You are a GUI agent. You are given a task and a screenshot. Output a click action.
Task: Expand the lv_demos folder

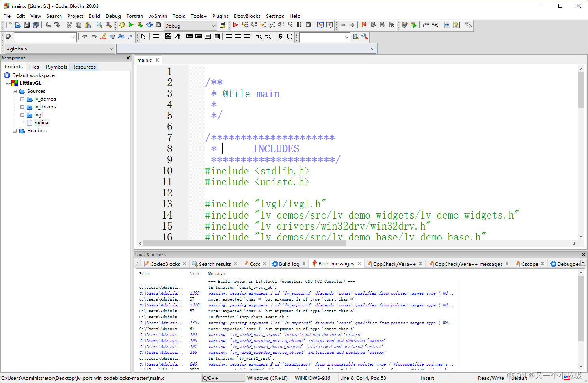[22, 99]
